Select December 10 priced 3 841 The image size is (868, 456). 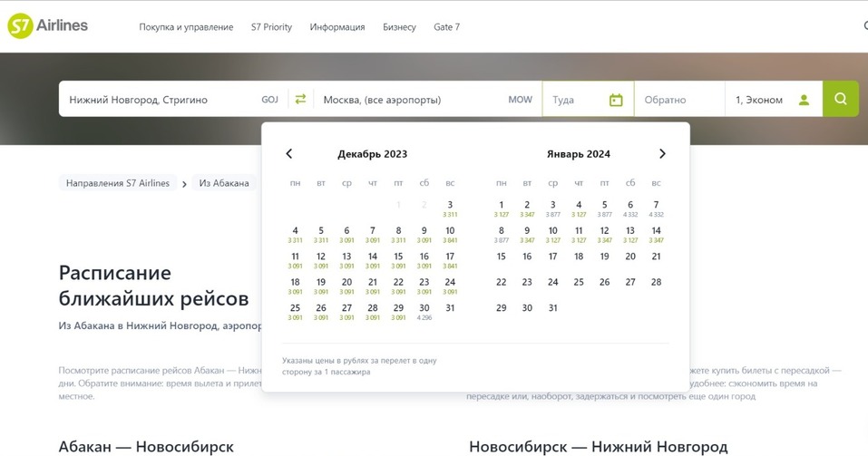click(450, 234)
